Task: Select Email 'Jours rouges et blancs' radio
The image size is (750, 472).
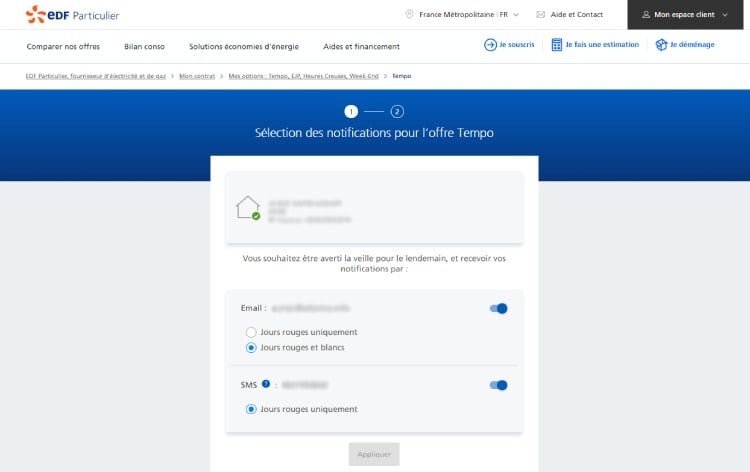Action: (x=251, y=348)
